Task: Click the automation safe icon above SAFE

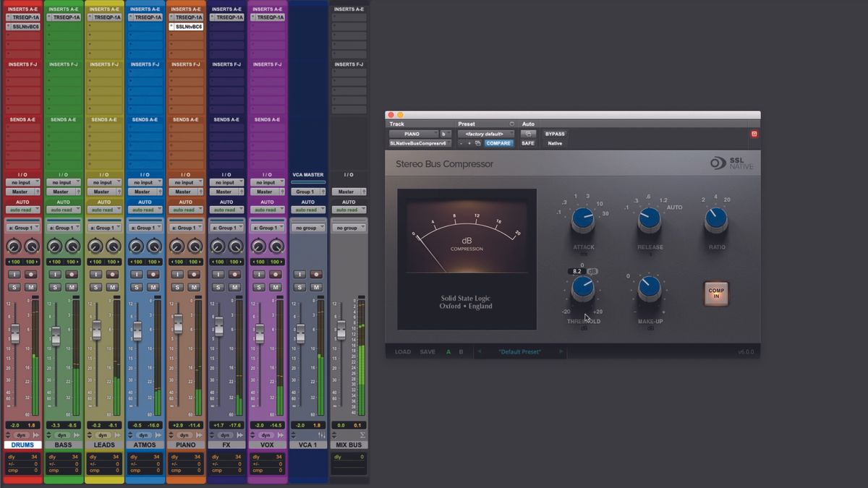Action: pyautogui.click(x=529, y=133)
